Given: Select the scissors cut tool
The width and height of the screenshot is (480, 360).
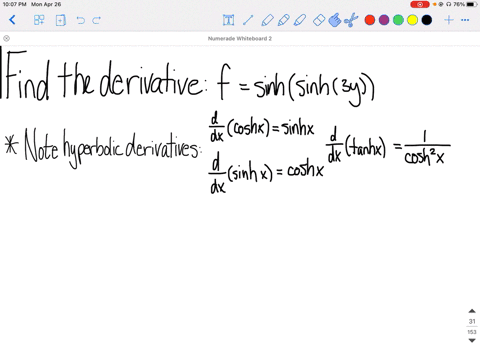Looking at the screenshot, I should coord(351,20).
